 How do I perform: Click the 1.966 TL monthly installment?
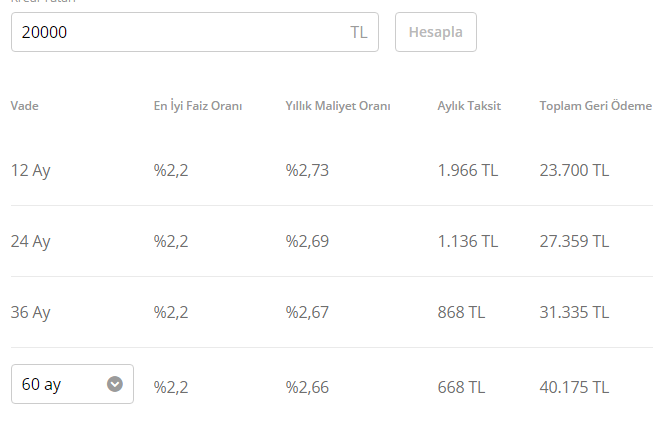coord(468,170)
